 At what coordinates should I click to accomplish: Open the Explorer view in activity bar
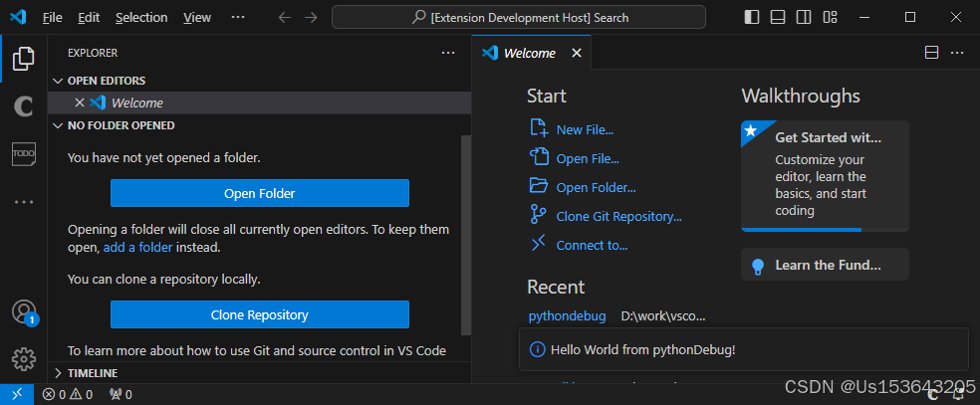pyautogui.click(x=24, y=59)
